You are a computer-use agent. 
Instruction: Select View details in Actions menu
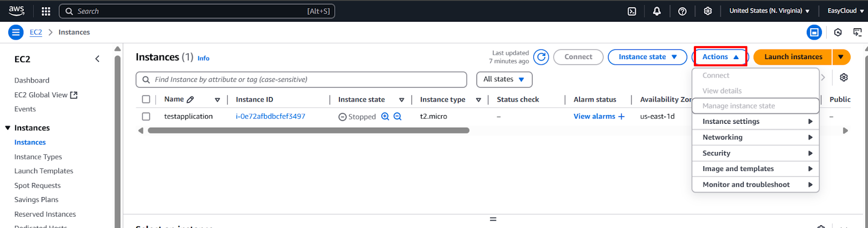tap(755, 91)
